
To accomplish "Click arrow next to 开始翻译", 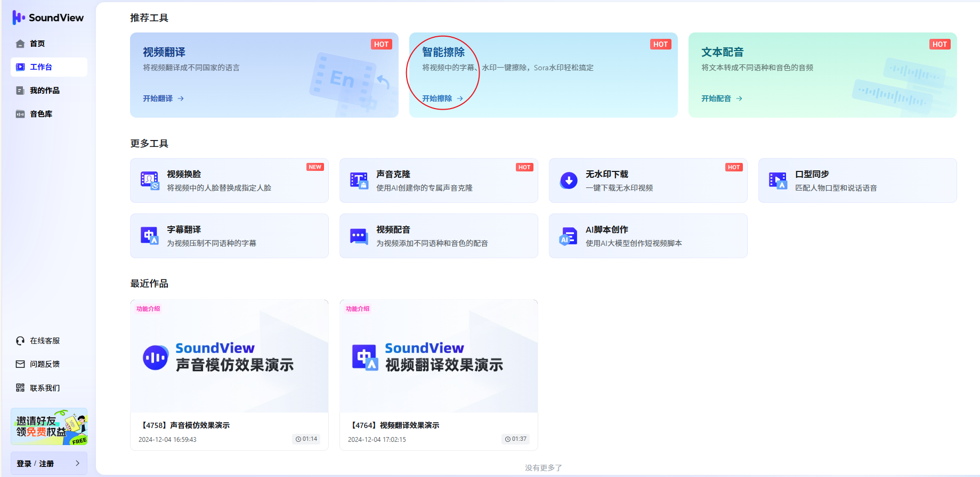I will point(181,98).
